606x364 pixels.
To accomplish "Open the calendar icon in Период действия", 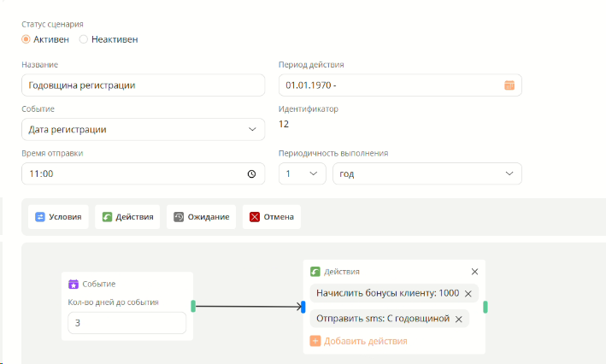I will [509, 85].
